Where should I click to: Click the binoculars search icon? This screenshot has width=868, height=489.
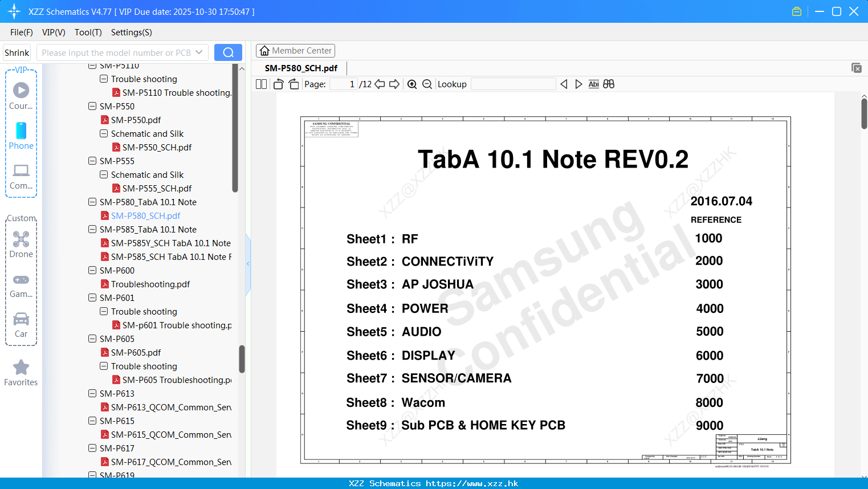click(x=609, y=84)
